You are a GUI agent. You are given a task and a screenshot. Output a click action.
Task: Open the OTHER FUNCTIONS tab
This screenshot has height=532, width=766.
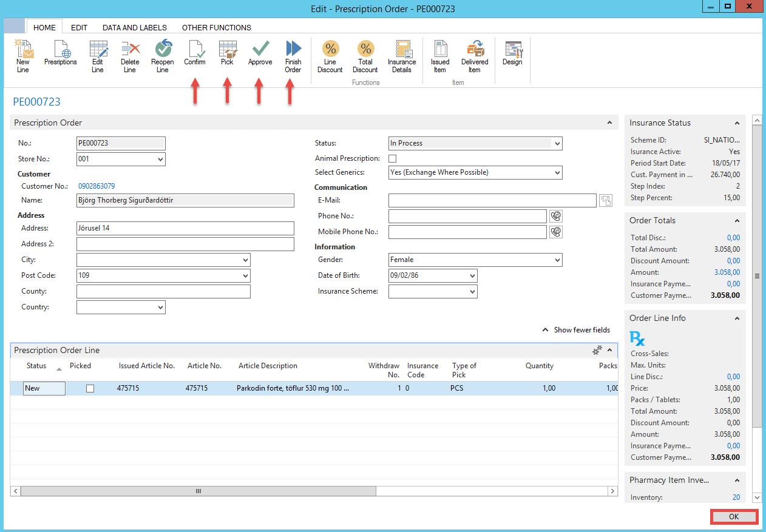[x=217, y=27]
